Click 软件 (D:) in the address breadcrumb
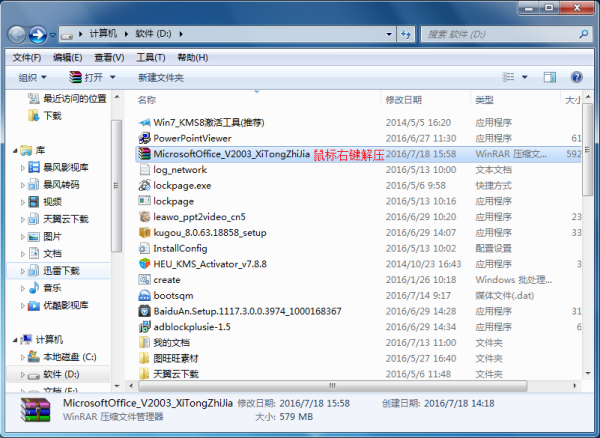This screenshot has height=438, width=600. (x=153, y=34)
